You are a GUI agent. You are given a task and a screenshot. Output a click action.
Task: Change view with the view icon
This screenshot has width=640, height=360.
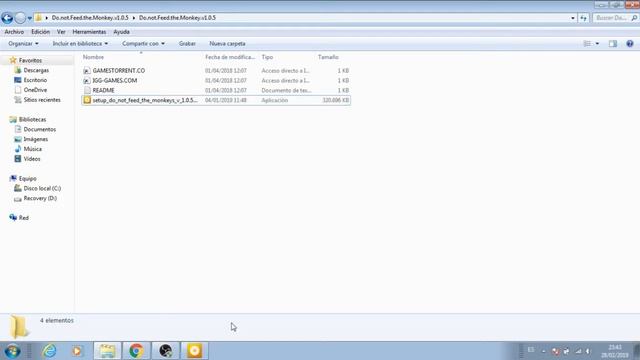coord(587,44)
